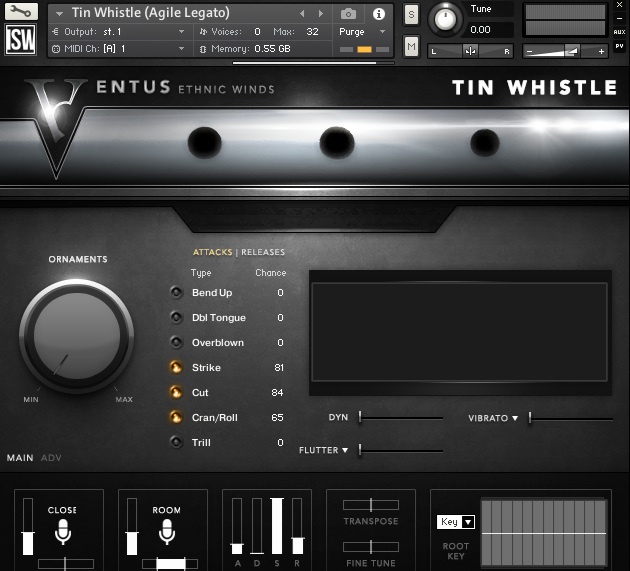Image resolution: width=630 pixels, height=571 pixels.
Task: Switch to the ATTACKS tab
Action: click(213, 252)
